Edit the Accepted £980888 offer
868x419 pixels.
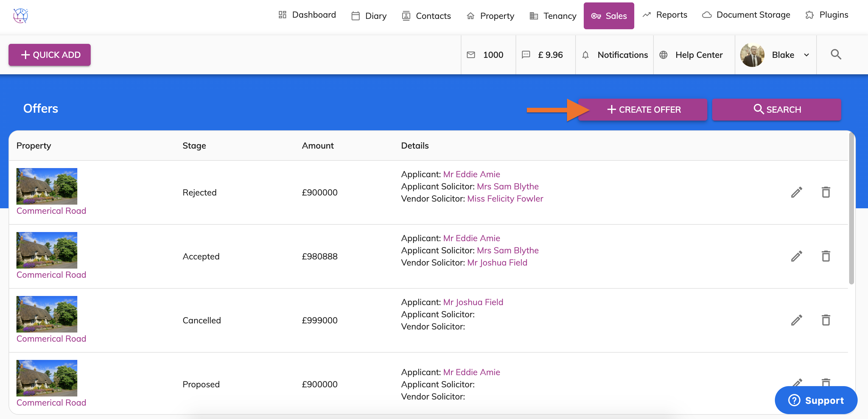click(796, 256)
